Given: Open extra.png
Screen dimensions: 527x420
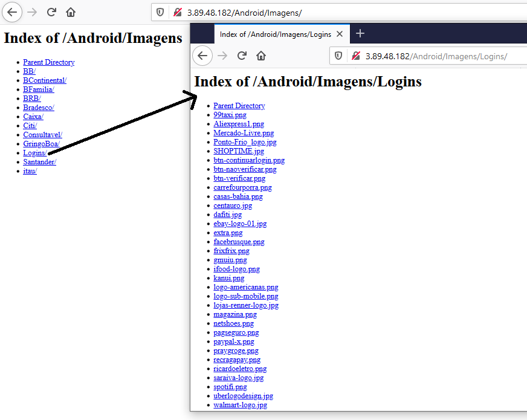Looking at the screenshot, I should [228, 233].
